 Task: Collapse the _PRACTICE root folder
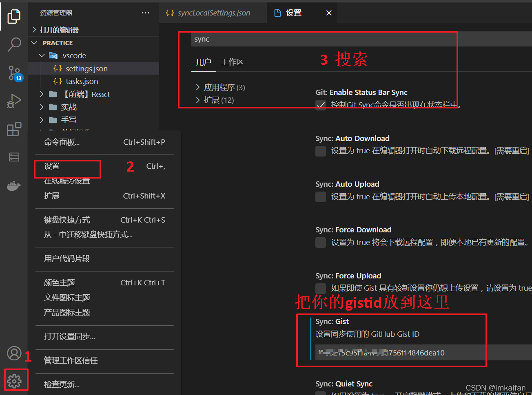click(x=34, y=43)
